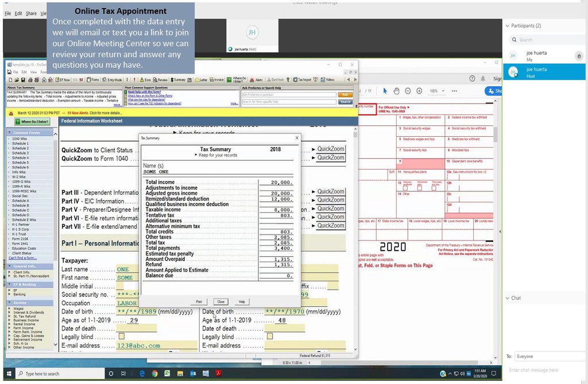588x384 pixels.
Task: Click the Invoice toolbar icon
Action: pos(218,80)
